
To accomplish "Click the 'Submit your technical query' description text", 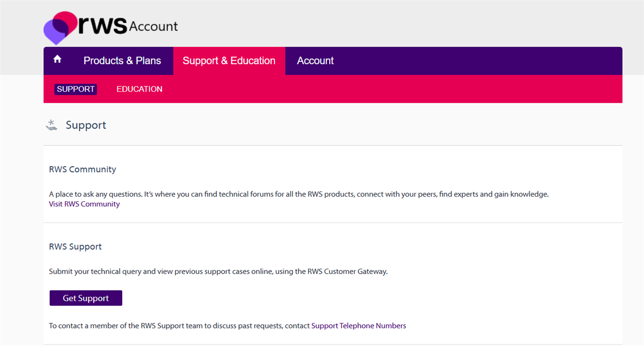I will point(218,272).
